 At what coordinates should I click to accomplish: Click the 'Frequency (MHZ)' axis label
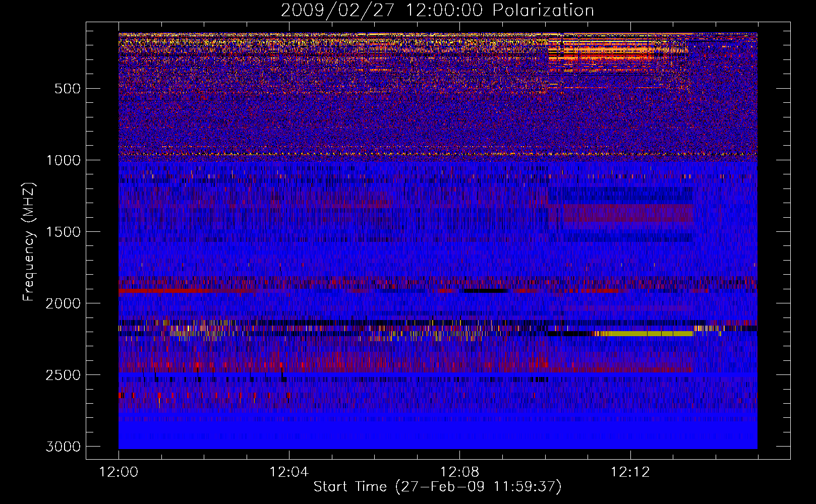tap(29, 242)
